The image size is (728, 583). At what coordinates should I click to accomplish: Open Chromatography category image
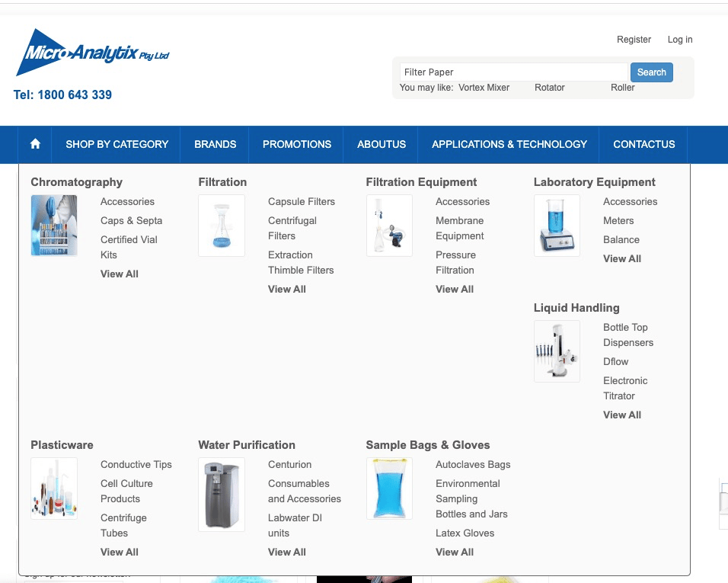click(54, 226)
